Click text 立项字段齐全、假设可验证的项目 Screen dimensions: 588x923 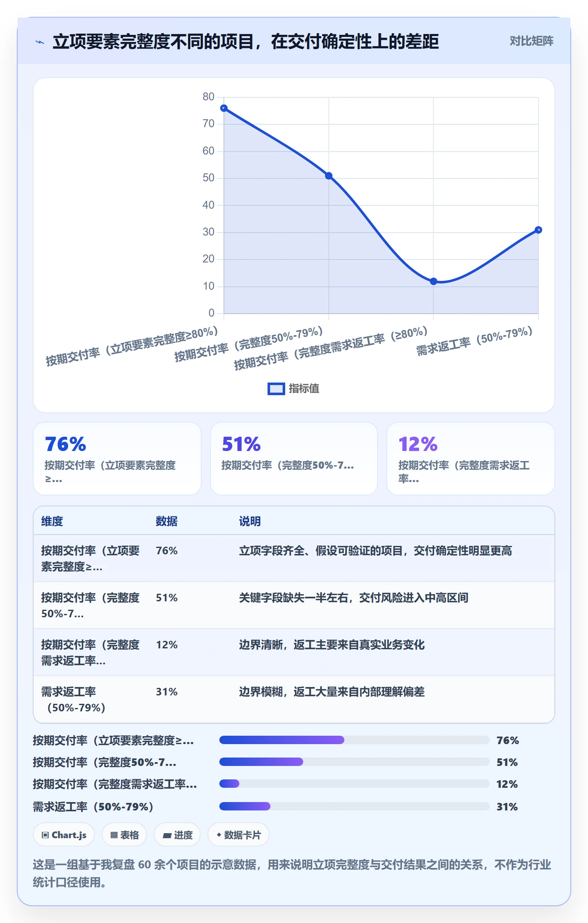tap(321, 551)
